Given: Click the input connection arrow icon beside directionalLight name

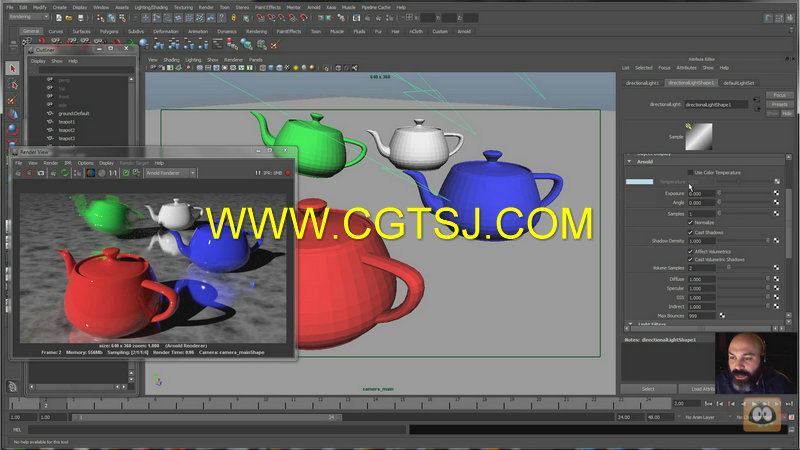Looking at the screenshot, I should coord(756,100).
